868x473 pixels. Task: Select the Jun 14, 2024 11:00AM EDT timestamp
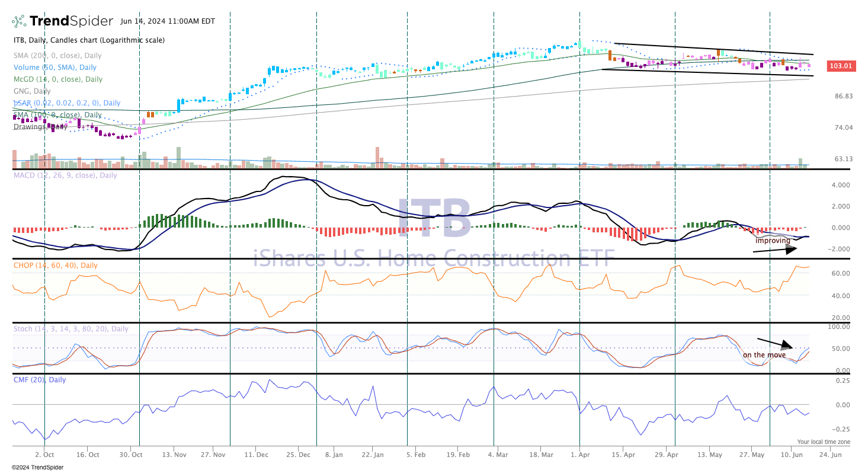tap(168, 21)
